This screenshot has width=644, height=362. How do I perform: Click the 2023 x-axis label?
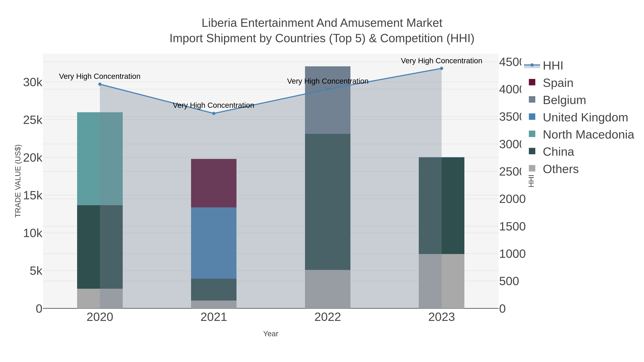pos(441,317)
